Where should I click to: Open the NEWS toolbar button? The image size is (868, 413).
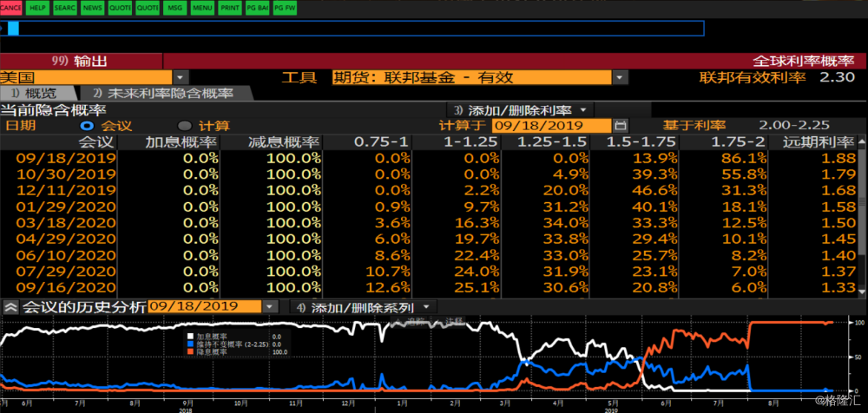(91, 7)
